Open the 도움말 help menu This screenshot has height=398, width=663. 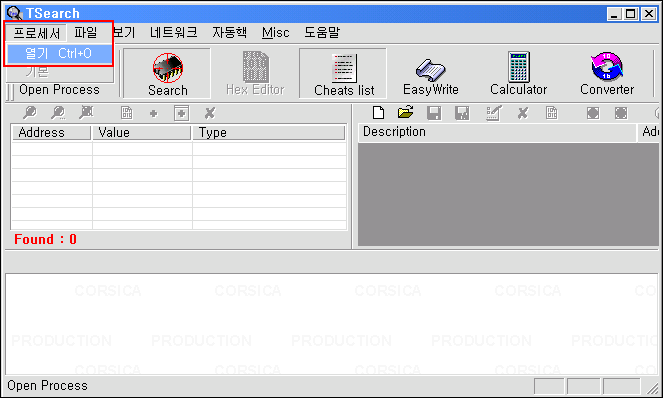tap(322, 33)
